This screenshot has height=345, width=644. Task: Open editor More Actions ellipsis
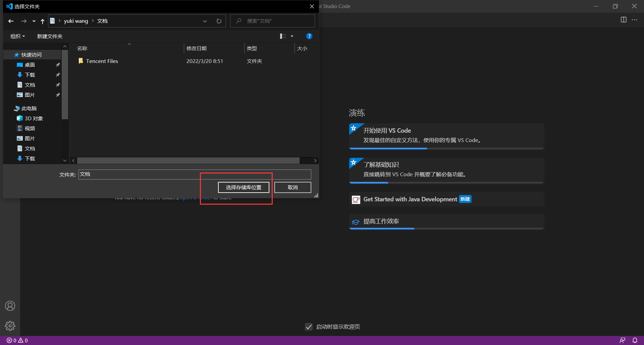[634, 20]
